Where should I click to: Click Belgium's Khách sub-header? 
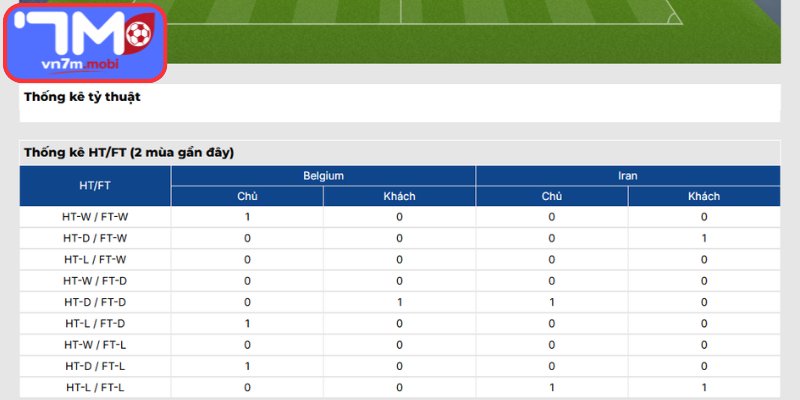coord(399,196)
